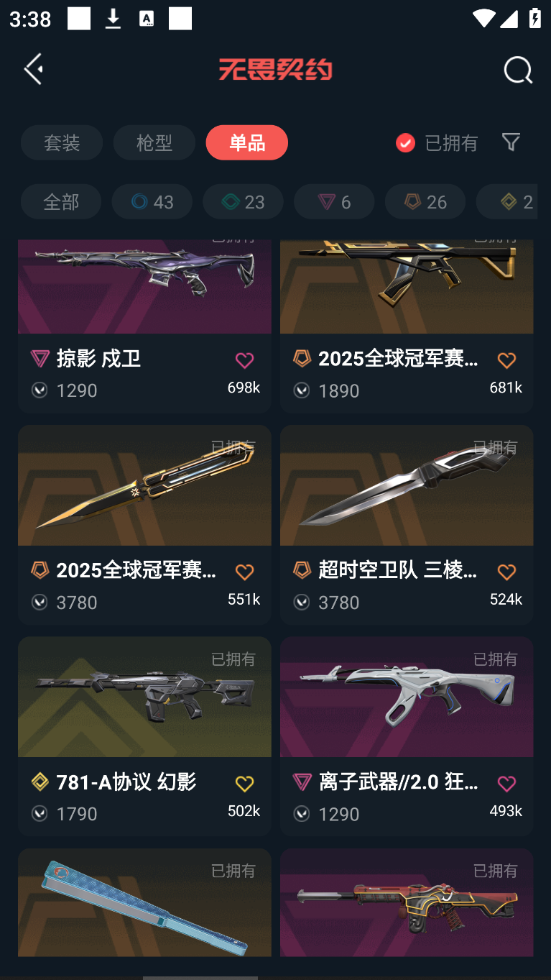This screenshot has width=551, height=980.
Task: Filter by blue circle tier 43
Action: tap(152, 201)
